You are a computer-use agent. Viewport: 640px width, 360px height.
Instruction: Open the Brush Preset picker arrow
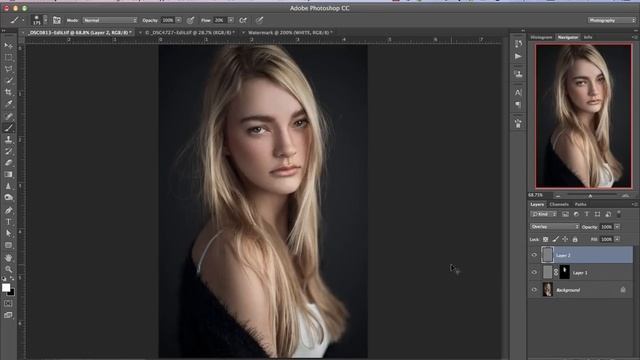pos(45,20)
